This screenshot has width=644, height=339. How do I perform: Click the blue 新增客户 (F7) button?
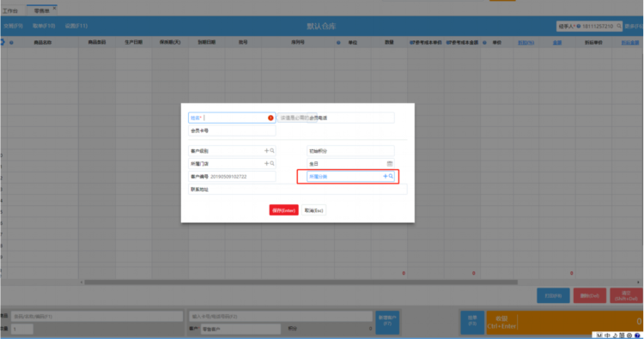click(x=387, y=322)
